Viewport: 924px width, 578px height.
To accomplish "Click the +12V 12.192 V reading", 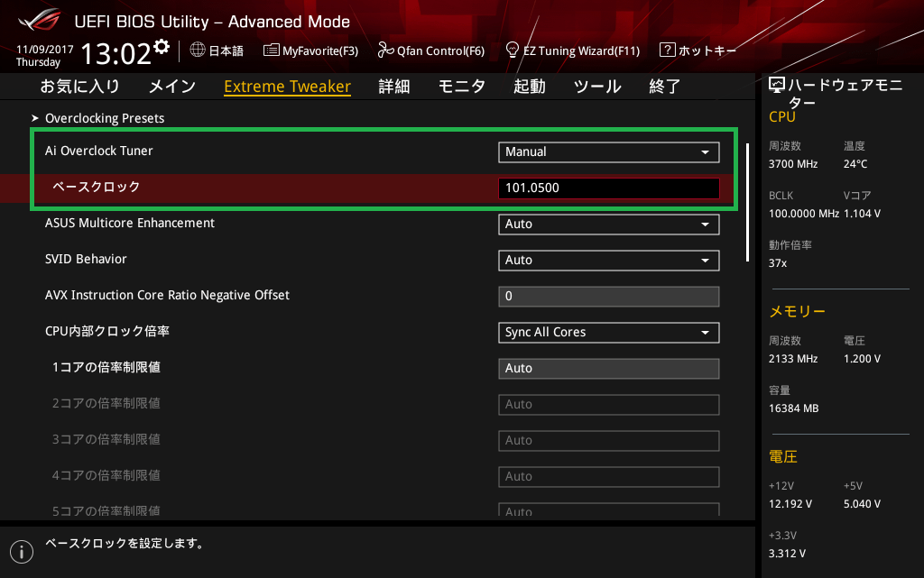I will pyautogui.click(x=790, y=504).
